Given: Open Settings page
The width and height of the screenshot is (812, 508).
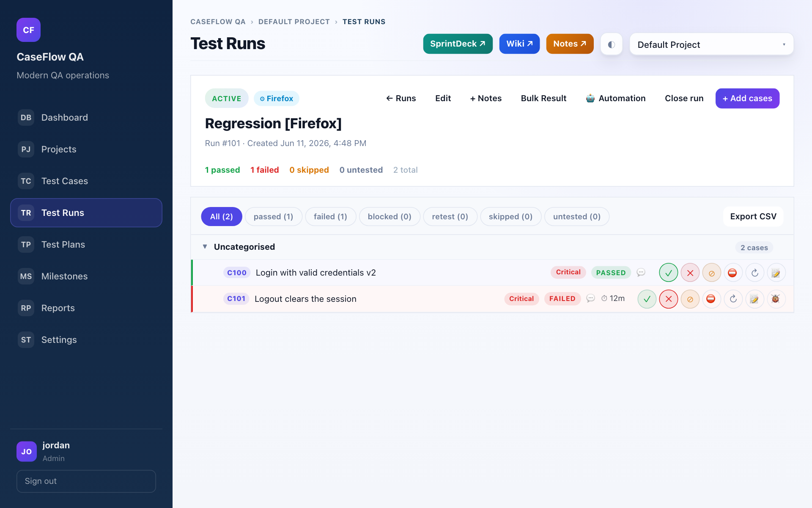Looking at the screenshot, I should (86, 340).
